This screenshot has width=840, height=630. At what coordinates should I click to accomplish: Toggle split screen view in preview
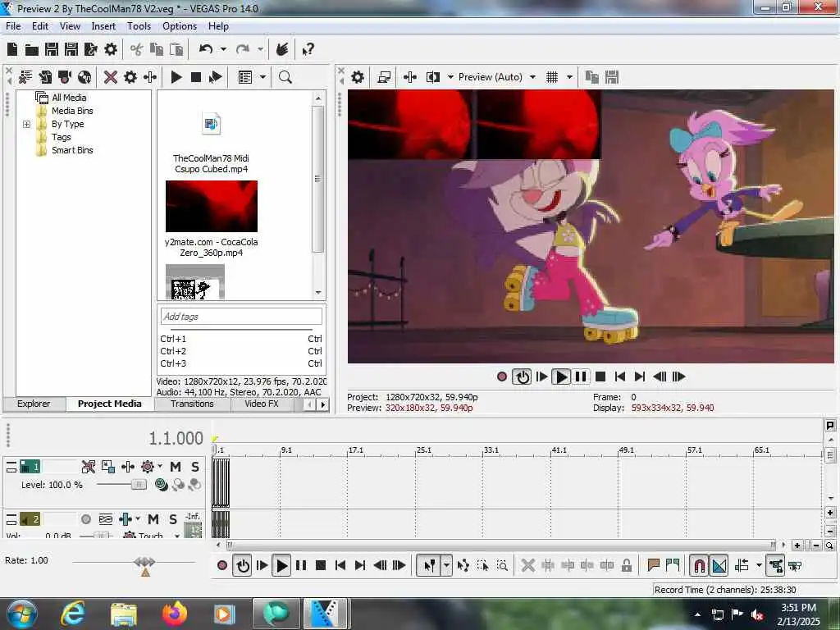(x=432, y=77)
